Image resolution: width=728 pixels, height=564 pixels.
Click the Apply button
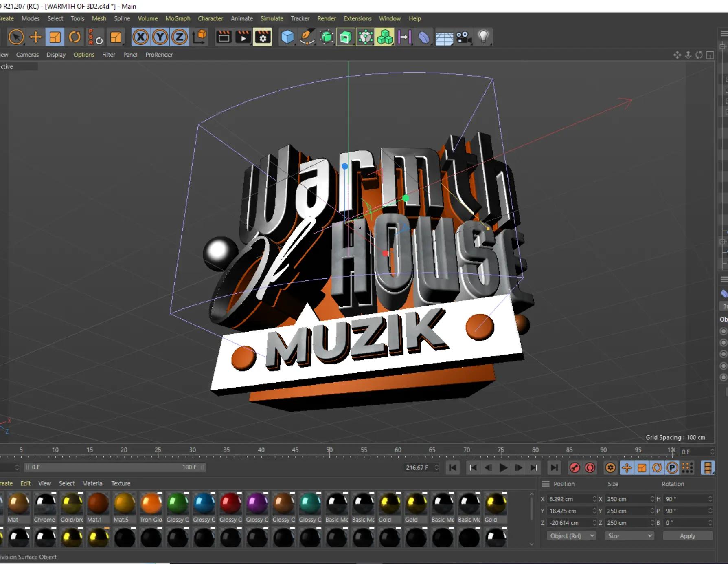688,536
